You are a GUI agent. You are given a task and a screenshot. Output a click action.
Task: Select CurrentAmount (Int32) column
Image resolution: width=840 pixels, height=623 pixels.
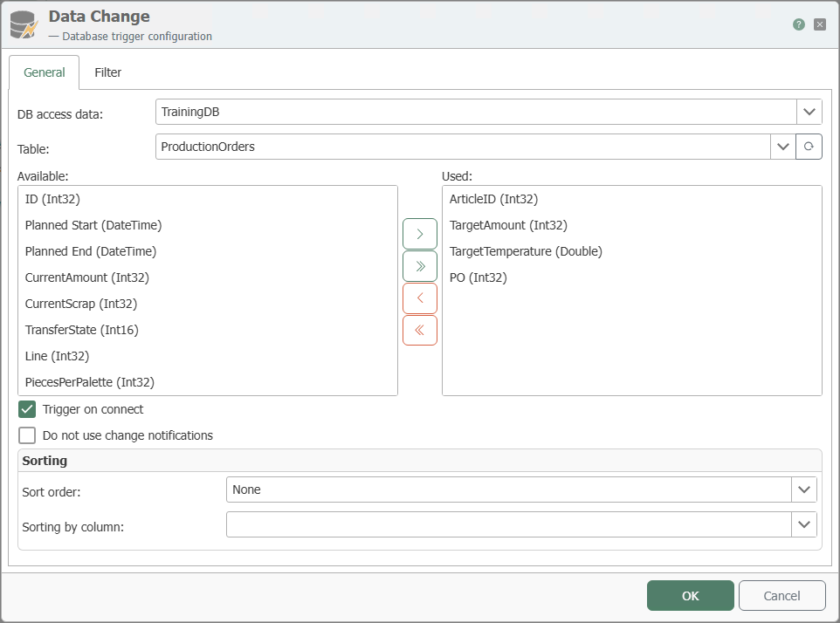point(207,277)
